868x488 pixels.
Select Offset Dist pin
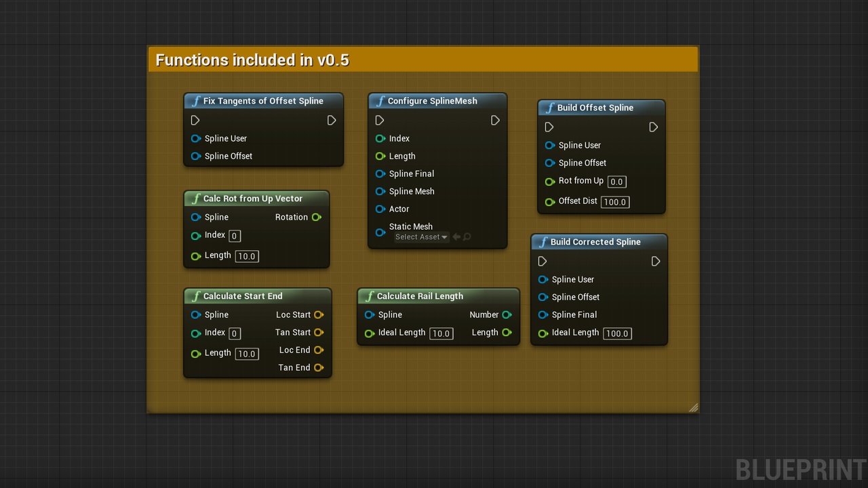click(550, 202)
